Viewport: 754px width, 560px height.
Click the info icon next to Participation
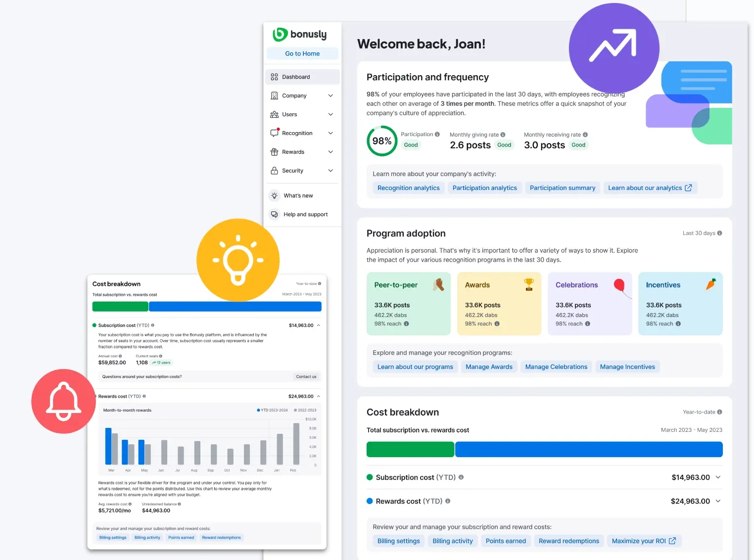437,134
